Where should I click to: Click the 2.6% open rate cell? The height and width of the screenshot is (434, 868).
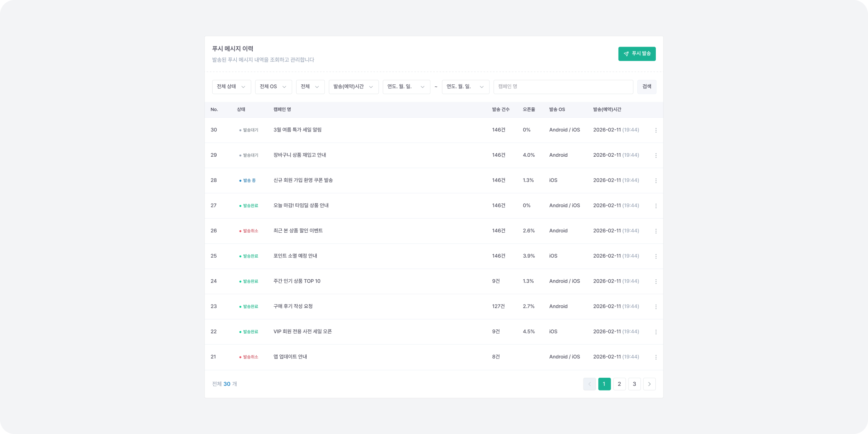(529, 231)
